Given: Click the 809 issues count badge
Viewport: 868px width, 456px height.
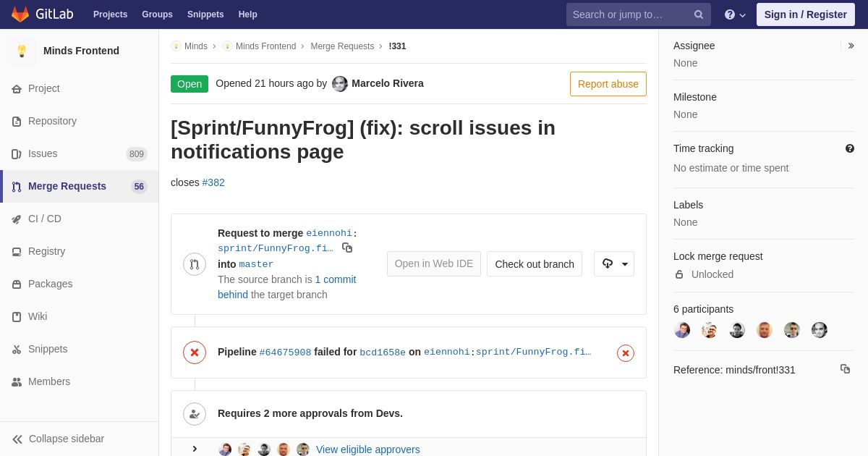Looking at the screenshot, I should pyautogui.click(x=137, y=154).
